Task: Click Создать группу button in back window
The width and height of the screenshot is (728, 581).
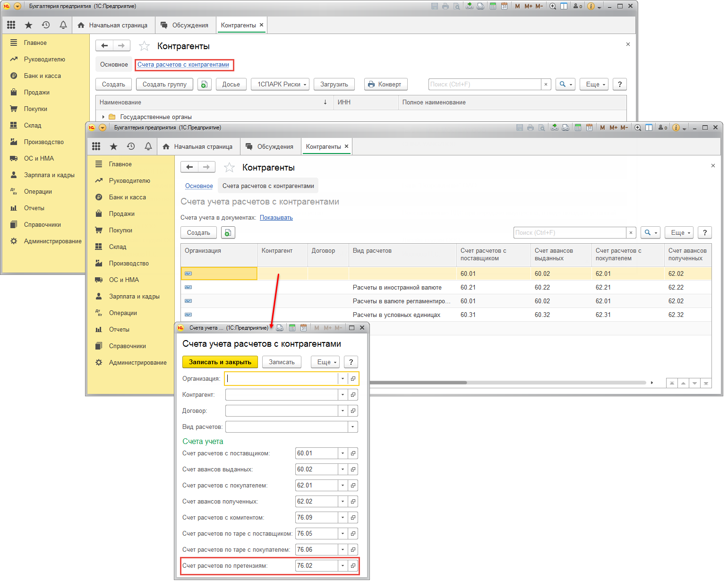Action: pyautogui.click(x=164, y=84)
